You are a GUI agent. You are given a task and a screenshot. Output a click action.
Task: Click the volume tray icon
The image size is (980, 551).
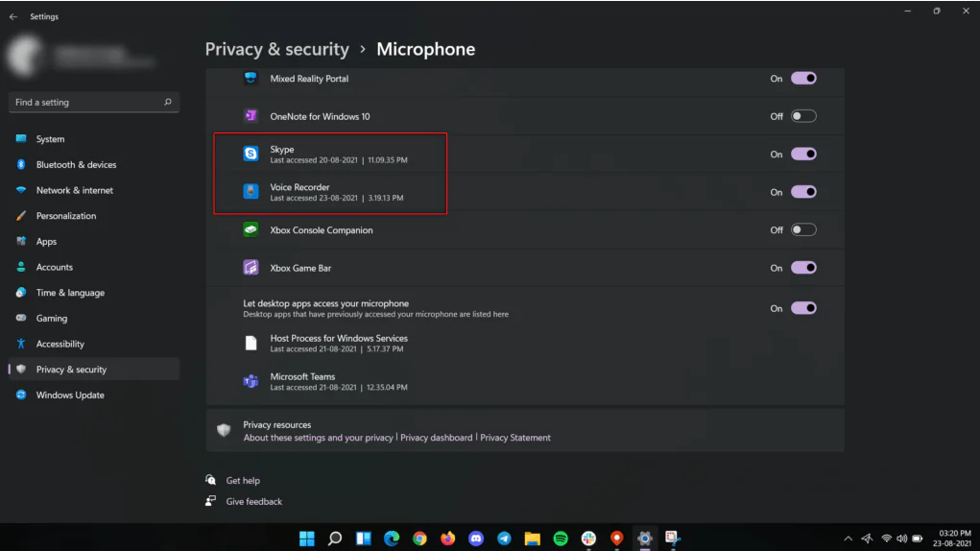click(902, 539)
